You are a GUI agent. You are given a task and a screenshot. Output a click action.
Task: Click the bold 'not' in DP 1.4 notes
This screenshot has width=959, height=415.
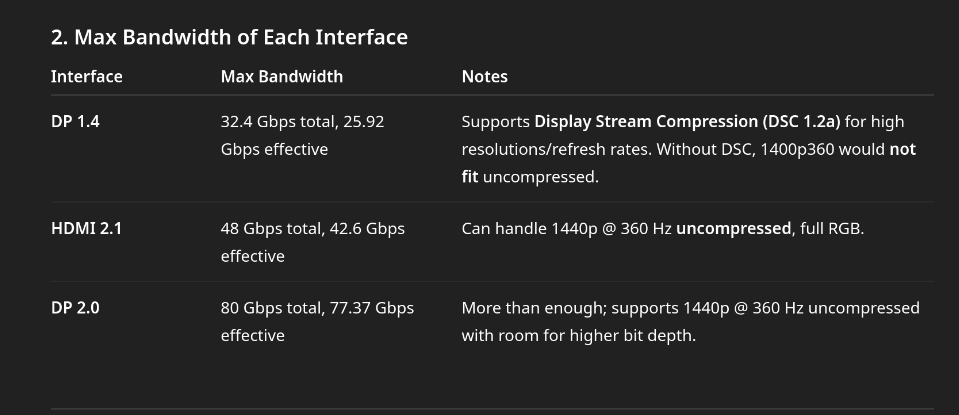coord(903,149)
